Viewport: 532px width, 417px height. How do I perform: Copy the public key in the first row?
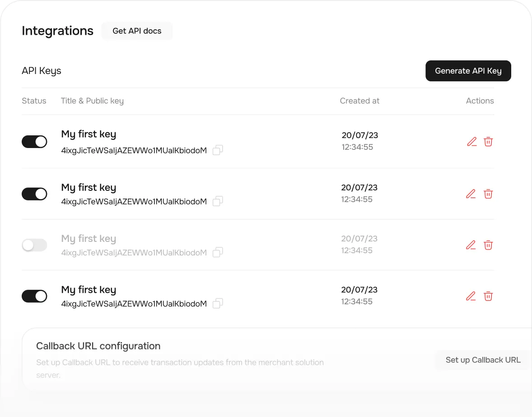tap(218, 150)
